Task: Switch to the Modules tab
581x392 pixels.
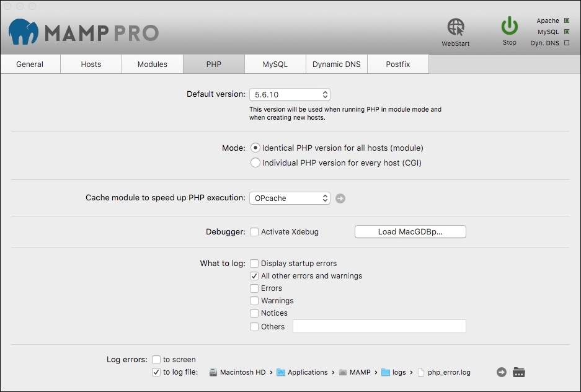Action: point(153,64)
